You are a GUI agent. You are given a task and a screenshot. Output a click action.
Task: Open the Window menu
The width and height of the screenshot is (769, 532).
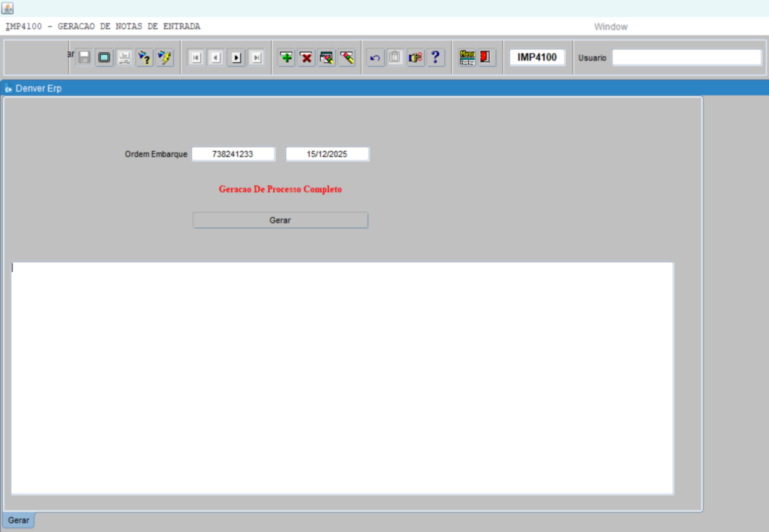[610, 27]
